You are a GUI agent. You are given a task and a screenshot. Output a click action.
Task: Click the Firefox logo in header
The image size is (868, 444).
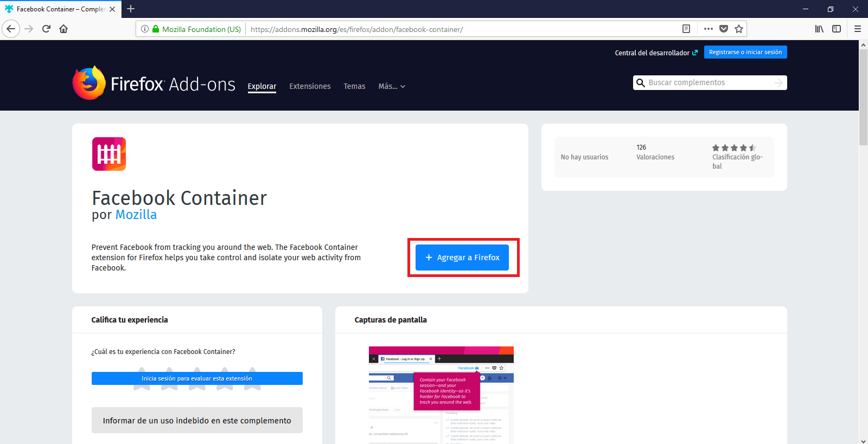[x=89, y=83]
